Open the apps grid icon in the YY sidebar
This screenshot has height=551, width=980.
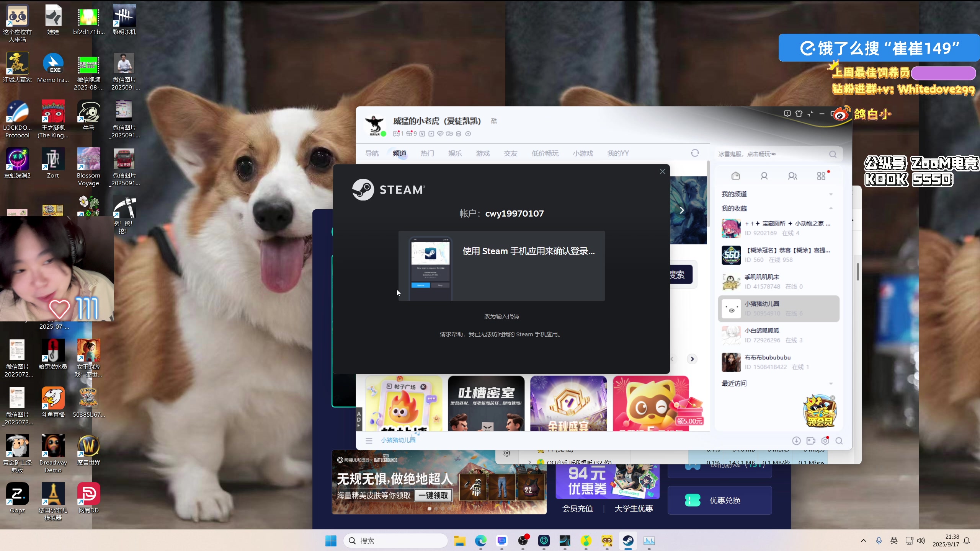tap(821, 176)
